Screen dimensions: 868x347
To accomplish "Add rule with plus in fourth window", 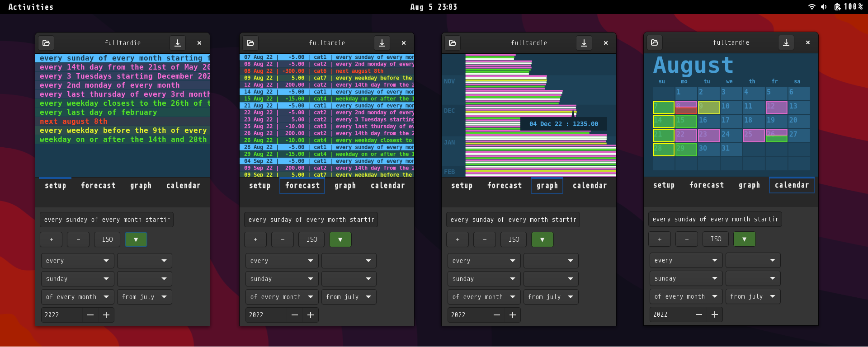I will (660, 239).
